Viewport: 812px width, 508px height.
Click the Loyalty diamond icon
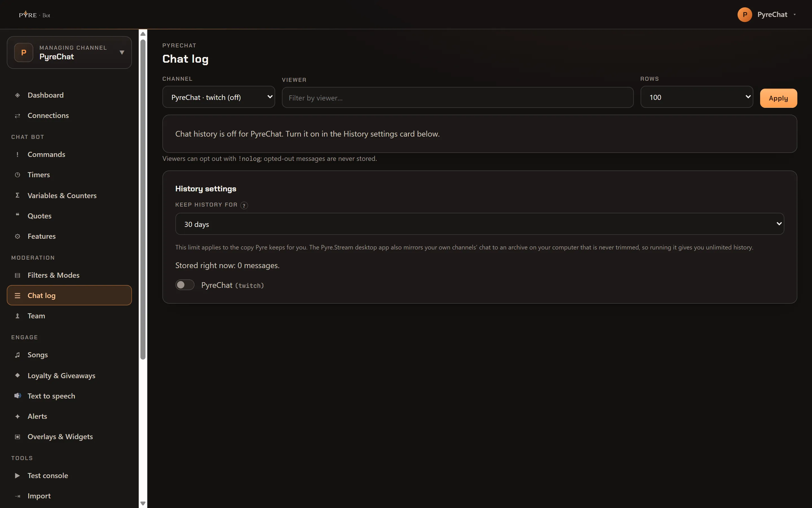17,375
